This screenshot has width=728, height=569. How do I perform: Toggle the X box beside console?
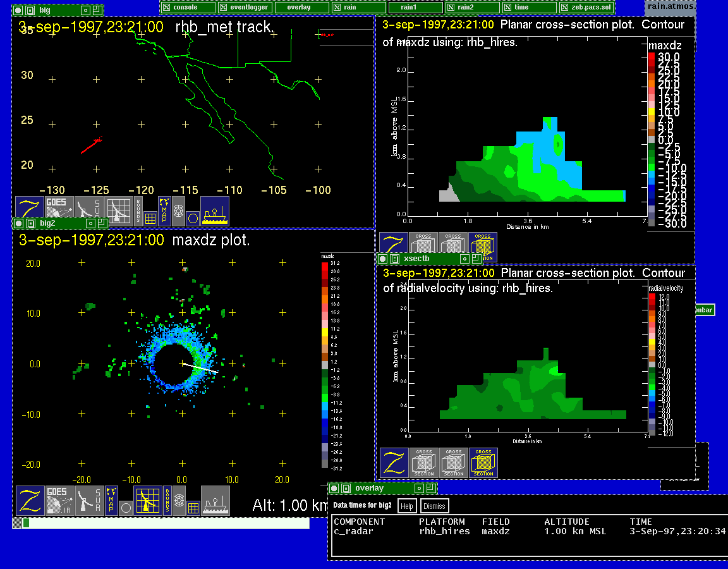[x=167, y=7]
